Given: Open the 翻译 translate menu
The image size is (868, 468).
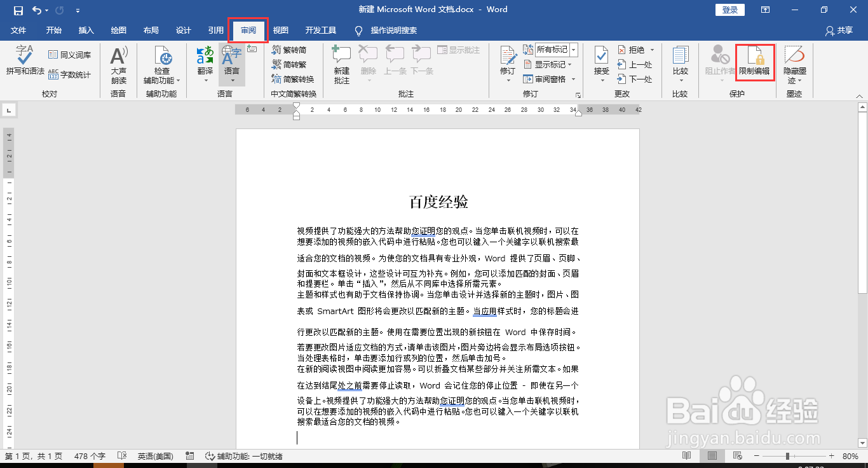Looking at the screenshot, I should (x=205, y=65).
